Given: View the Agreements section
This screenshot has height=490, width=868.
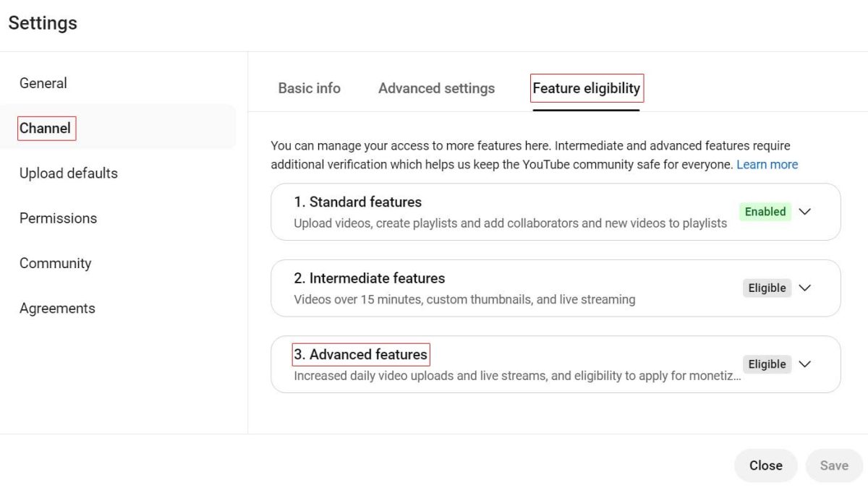Looking at the screenshot, I should click(57, 309).
